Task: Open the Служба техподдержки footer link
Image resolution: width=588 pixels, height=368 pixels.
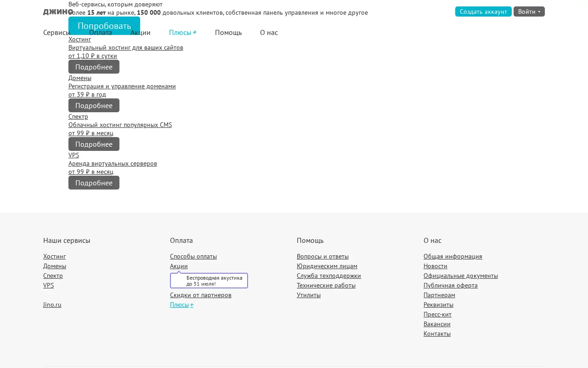Action: 329,276
